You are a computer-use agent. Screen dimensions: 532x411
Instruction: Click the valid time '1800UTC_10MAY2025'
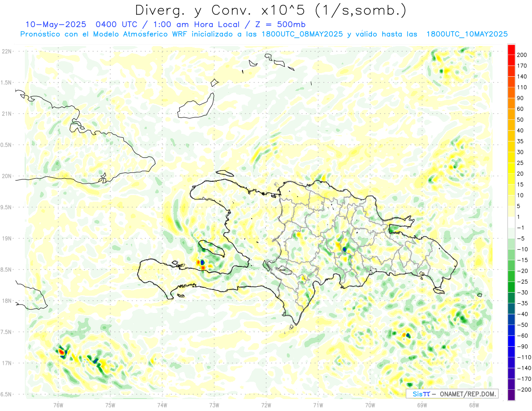point(466,34)
